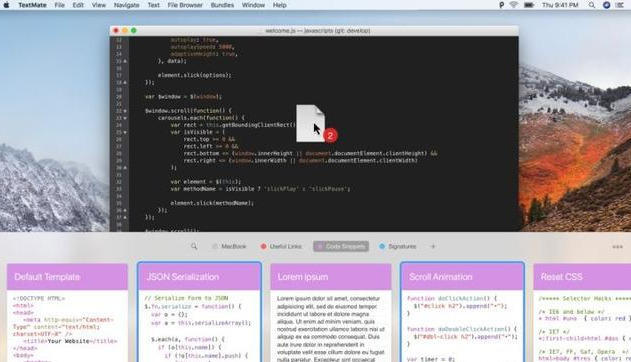This screenshot has width=631, height=362.
Task: Click the dragged file icon in editor
Action: 310,123
